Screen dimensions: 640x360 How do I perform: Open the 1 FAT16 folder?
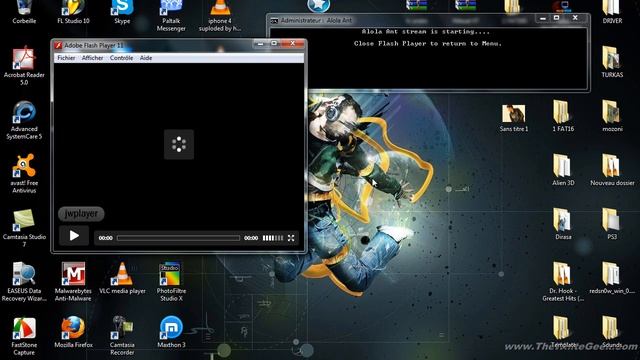coord(563,116)
